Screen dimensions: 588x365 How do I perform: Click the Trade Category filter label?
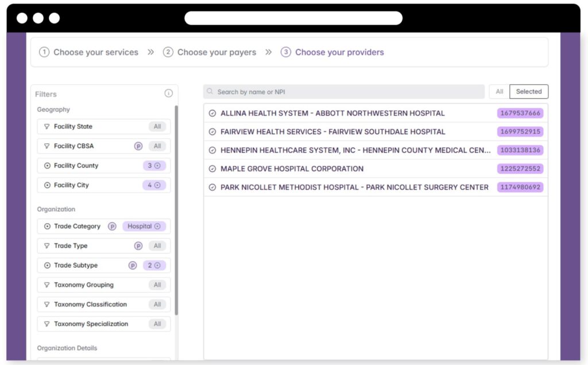click(x=78, y=226)
